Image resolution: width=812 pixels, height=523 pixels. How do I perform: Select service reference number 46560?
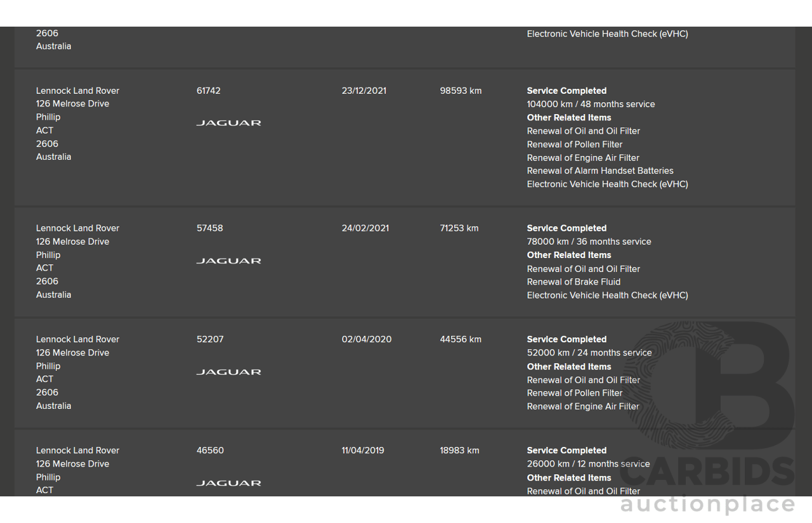(210, 451)
